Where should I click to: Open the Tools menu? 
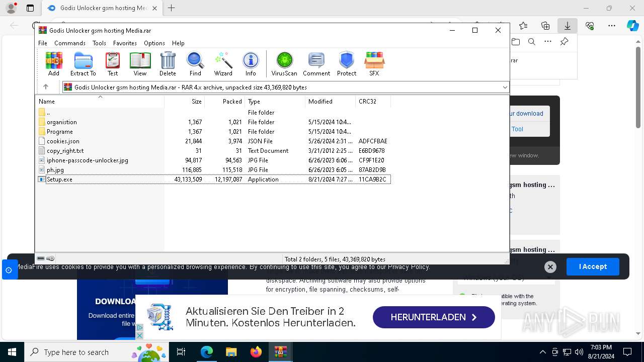99,43
